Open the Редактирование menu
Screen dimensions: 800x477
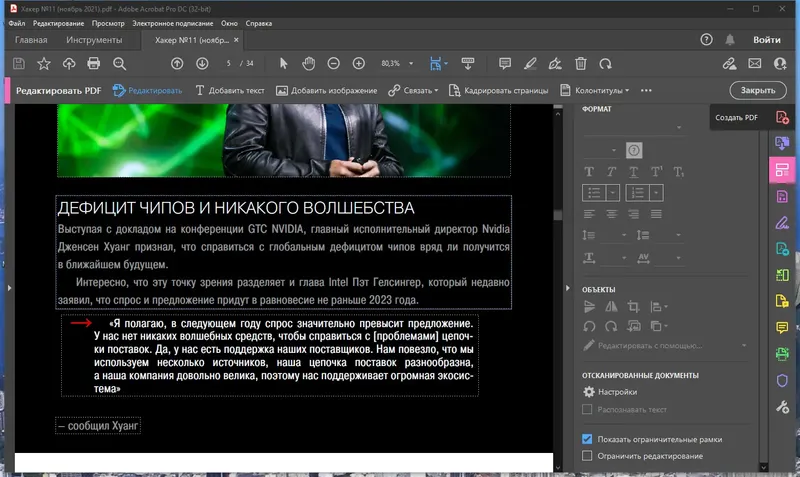[58, 22]
